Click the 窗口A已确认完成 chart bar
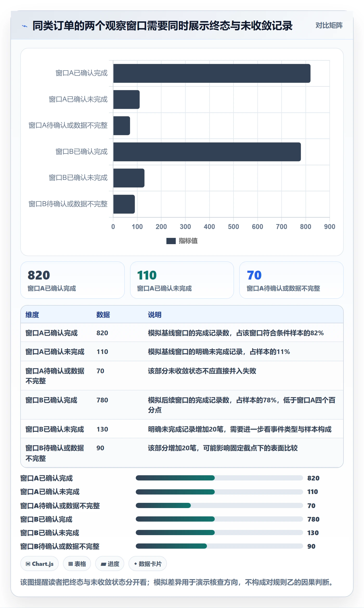 tap(212, 73)
